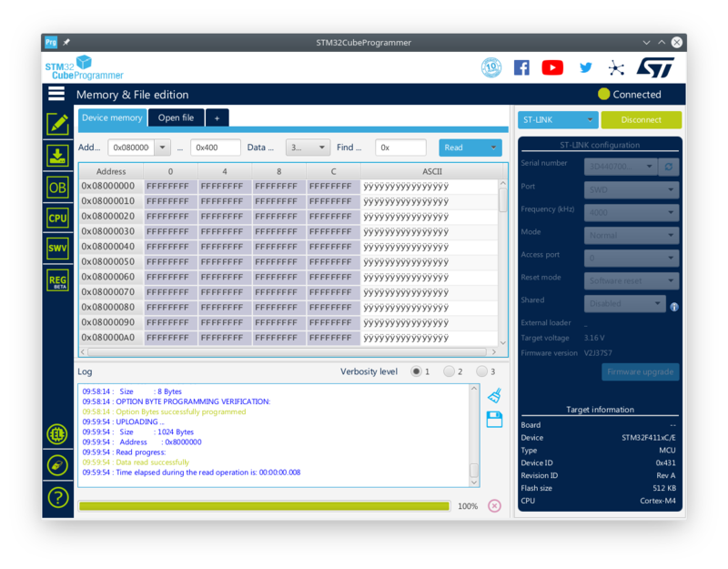The height and width of the screenshot is (569, 728).
Task: Open the Option Bytes (OB) panel
Action: pyautogui.click(x=57, y=187)
